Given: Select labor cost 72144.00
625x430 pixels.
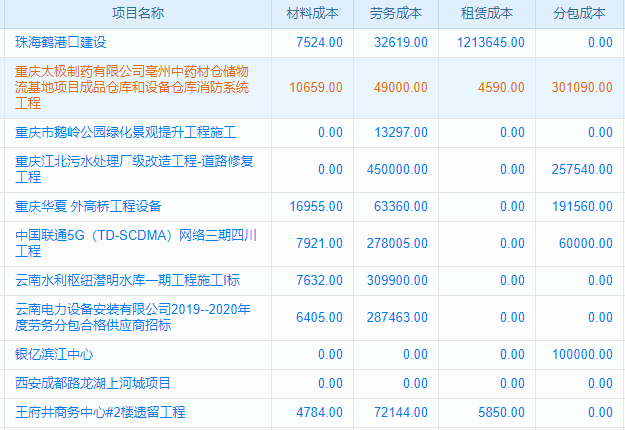Looking at the screenshot, I should pos(401,412).
